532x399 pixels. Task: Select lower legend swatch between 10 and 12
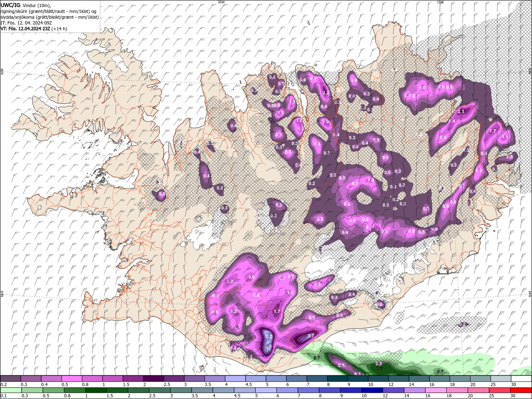[372, 390]
